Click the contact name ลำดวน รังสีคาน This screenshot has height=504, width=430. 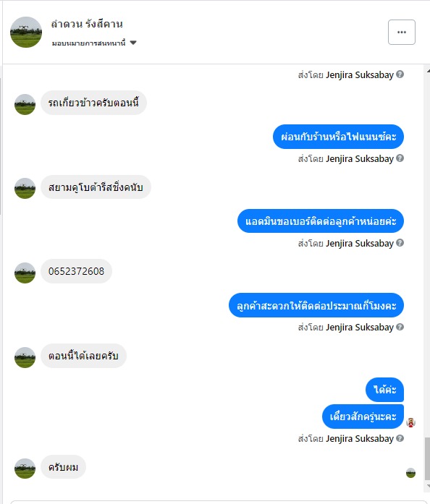87,24
